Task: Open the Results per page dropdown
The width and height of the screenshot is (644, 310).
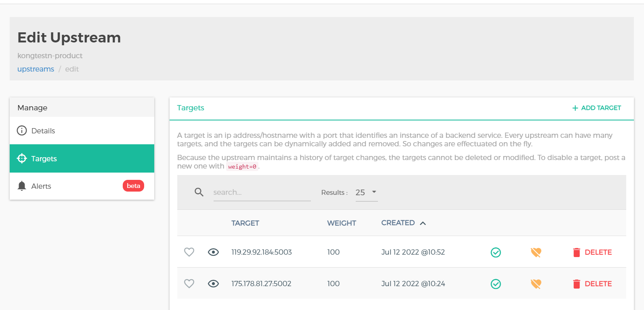Action: (366, 192)
